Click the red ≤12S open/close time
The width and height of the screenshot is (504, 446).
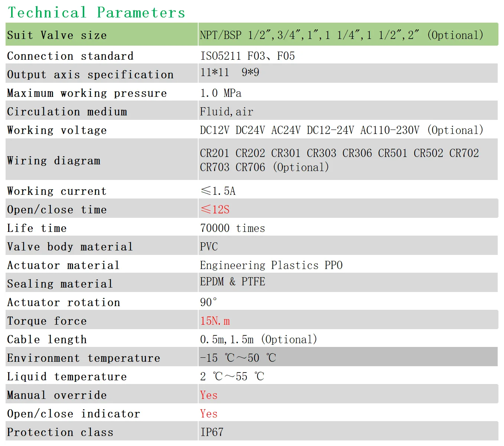[215, 210]
